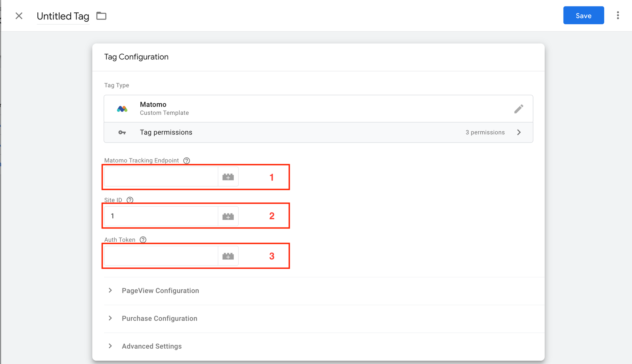
Task: Insert variable for Site ID field
Action: (x=228, y=216)
